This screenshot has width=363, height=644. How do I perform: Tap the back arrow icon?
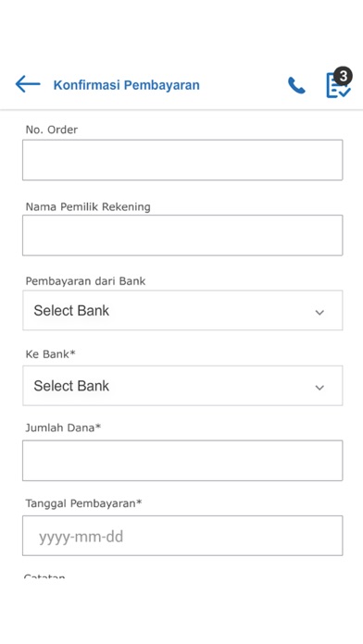(28, 84)
